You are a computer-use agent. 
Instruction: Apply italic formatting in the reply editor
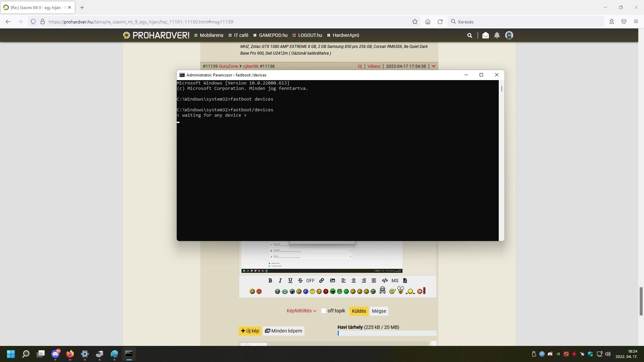(280, 281)
